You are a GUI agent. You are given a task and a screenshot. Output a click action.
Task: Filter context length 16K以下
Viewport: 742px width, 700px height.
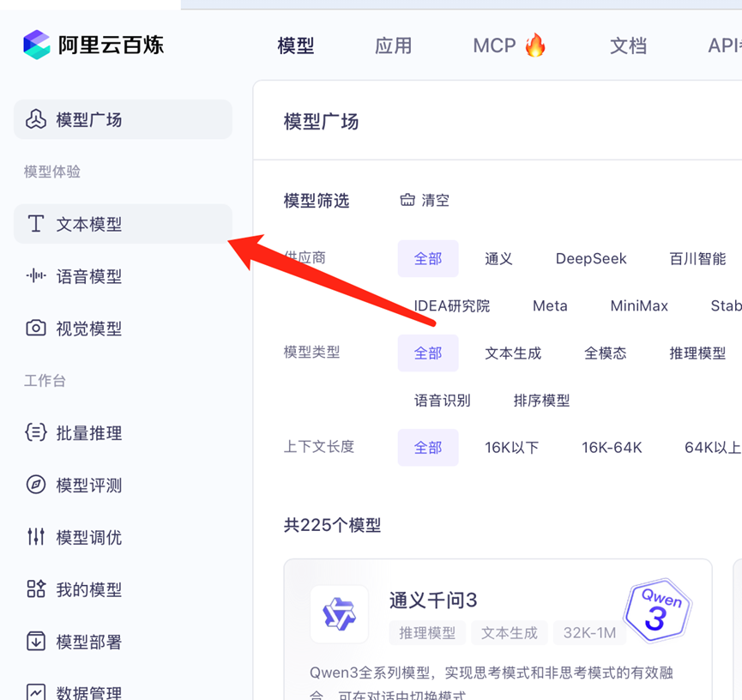tap(511, 447)
